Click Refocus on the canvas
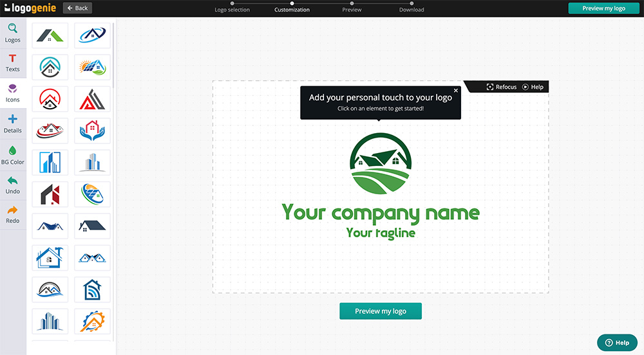 tap(502, 87)
